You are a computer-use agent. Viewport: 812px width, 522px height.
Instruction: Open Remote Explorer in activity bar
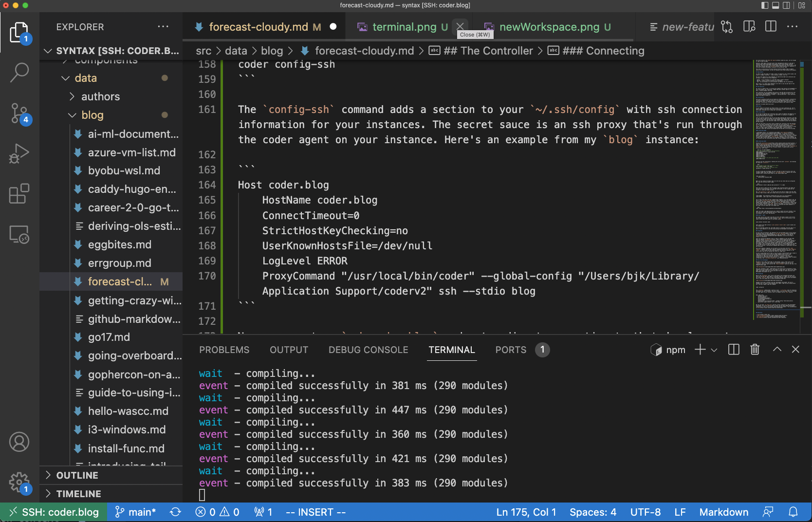tap(19, 235)
